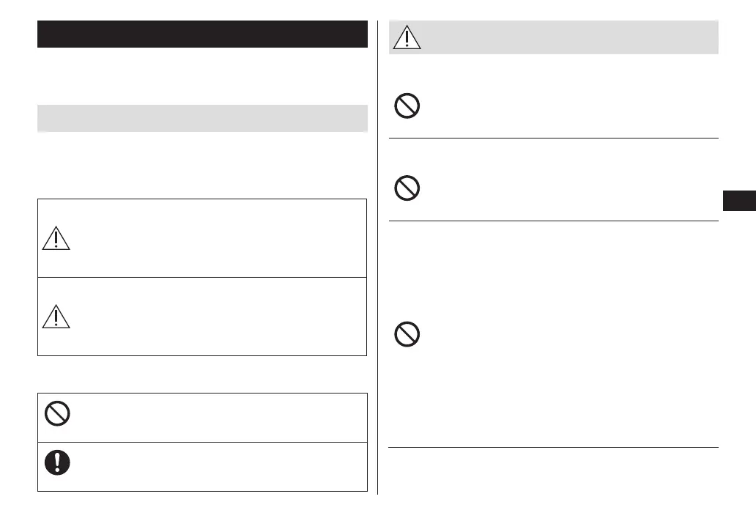This screenshot has width=756, height=532.
Task: Click the black title bar heading the left column
Action: coord(202,34)
